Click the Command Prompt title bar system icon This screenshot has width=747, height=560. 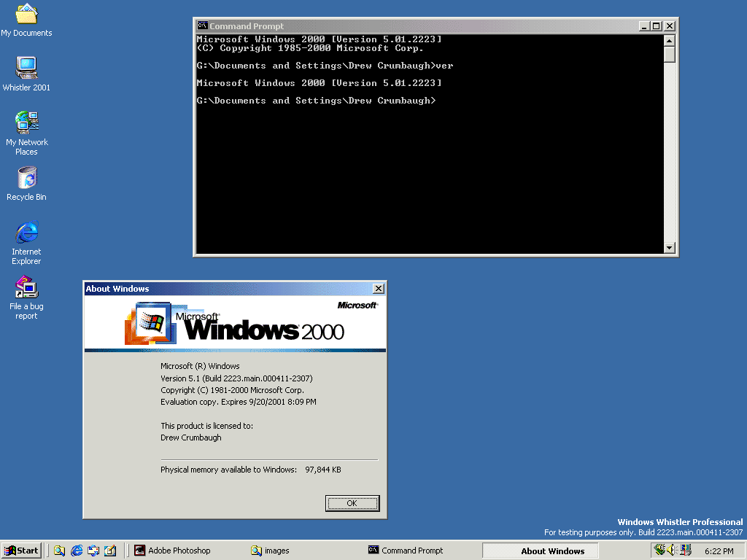click(203, 26)
